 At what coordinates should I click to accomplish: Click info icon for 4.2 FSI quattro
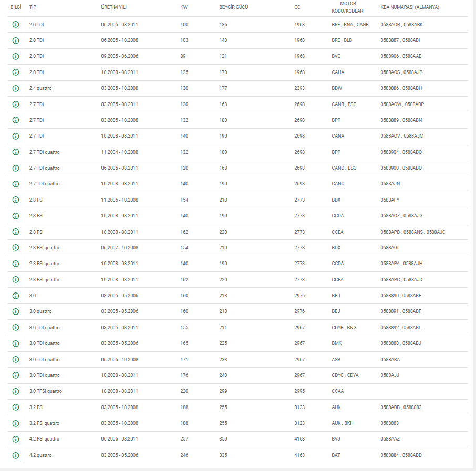tap(15, 439)
